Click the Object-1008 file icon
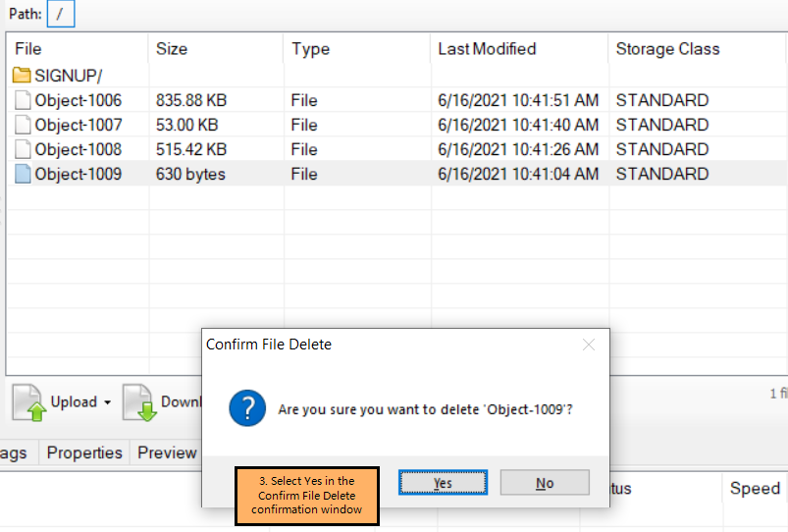The height and width of the screenshot is (532, 788). 23,149
